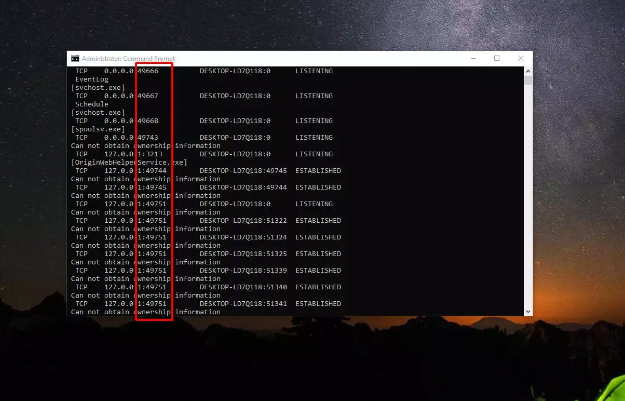625x401 pixels.
Task: Close the Command Prompt window
Action: point(520,58)
